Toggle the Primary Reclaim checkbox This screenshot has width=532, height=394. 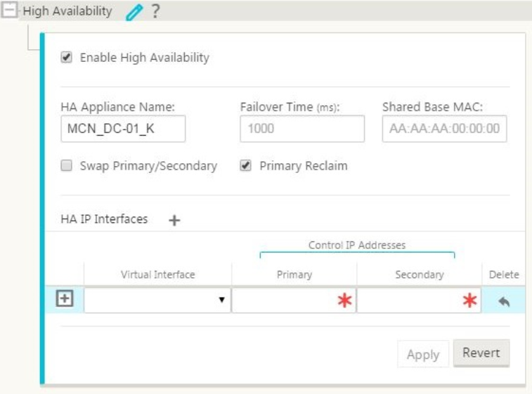coord(246,166)
